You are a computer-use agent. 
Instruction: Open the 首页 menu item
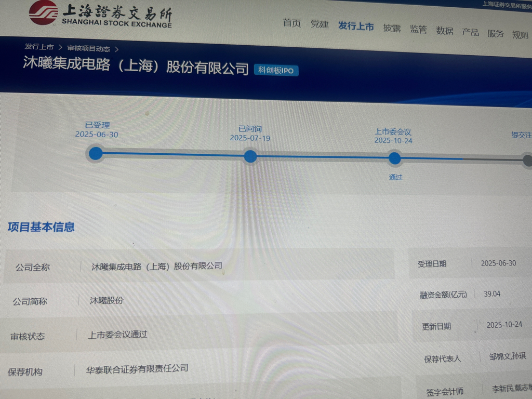click(x=292, y=23)
